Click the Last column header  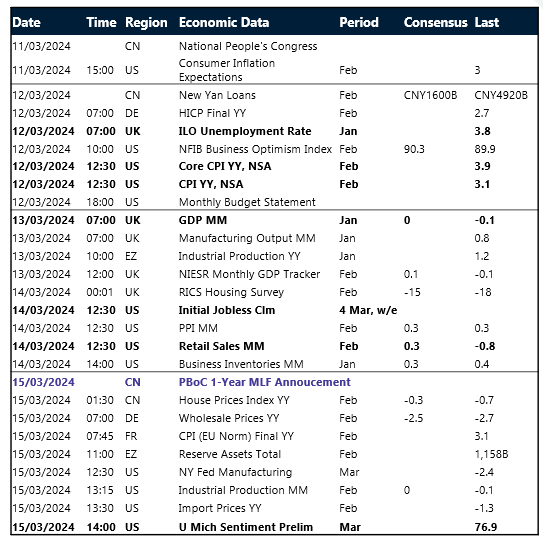coord(487,23)
